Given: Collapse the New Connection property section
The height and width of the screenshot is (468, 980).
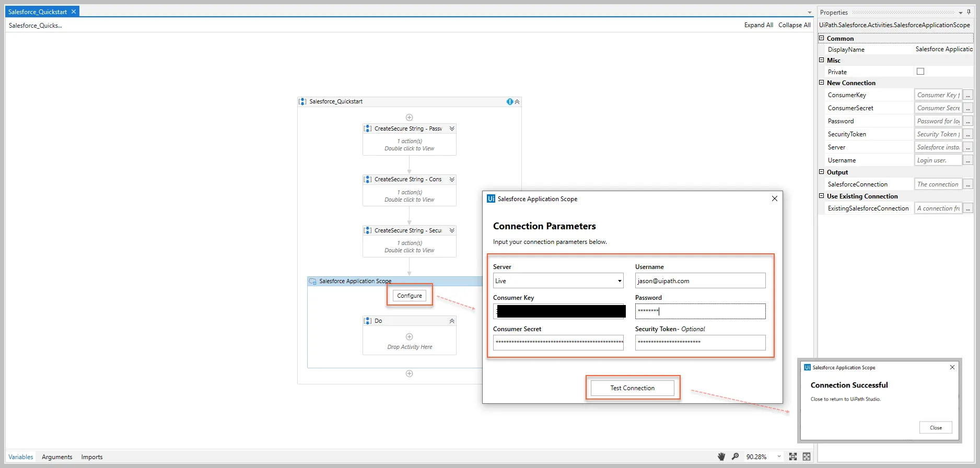Looking at the screenshot, I should pyautogui.click(x=822, y=83).
